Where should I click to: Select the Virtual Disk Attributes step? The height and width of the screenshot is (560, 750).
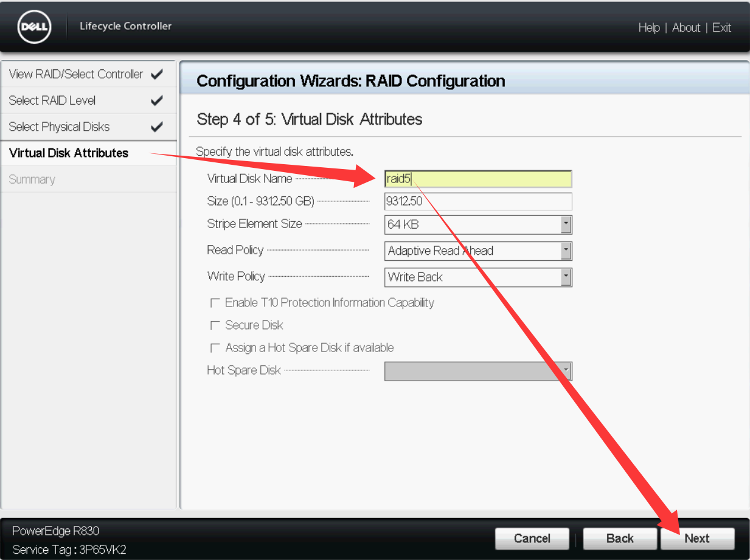pos(69,153)
